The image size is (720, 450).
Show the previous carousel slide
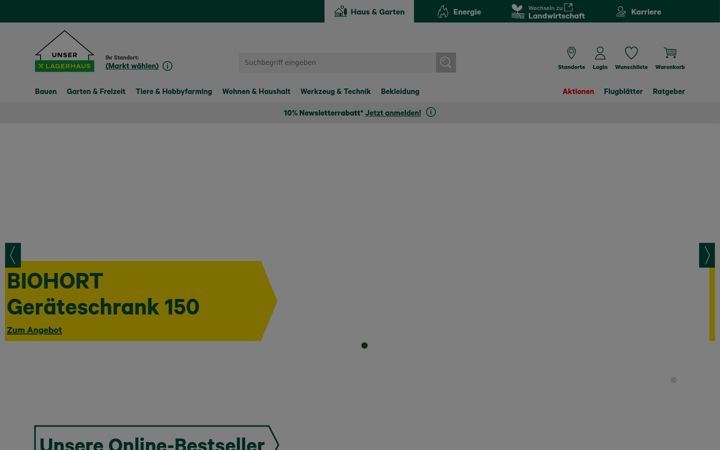(x=13, y=255)
